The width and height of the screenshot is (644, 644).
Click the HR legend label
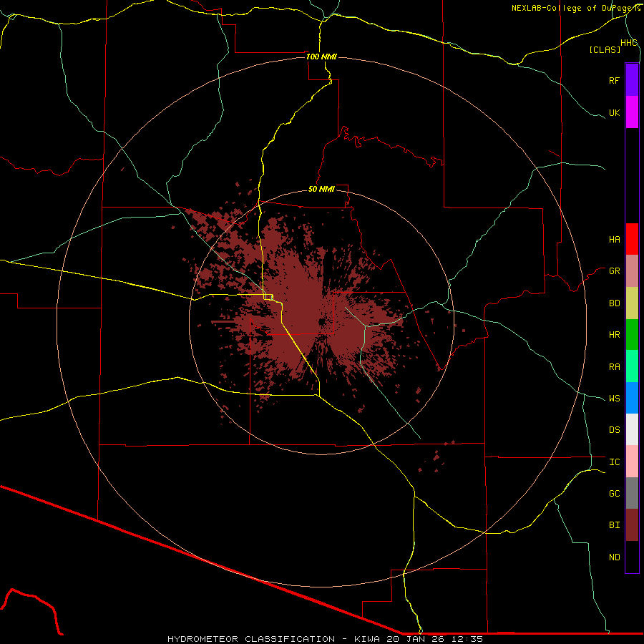tap(614, 335)
